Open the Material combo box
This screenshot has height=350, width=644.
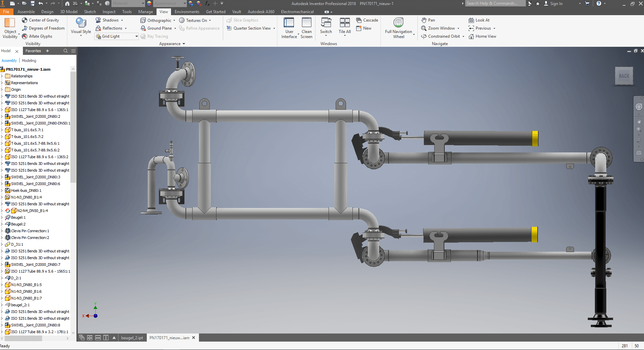coord(128,3)
